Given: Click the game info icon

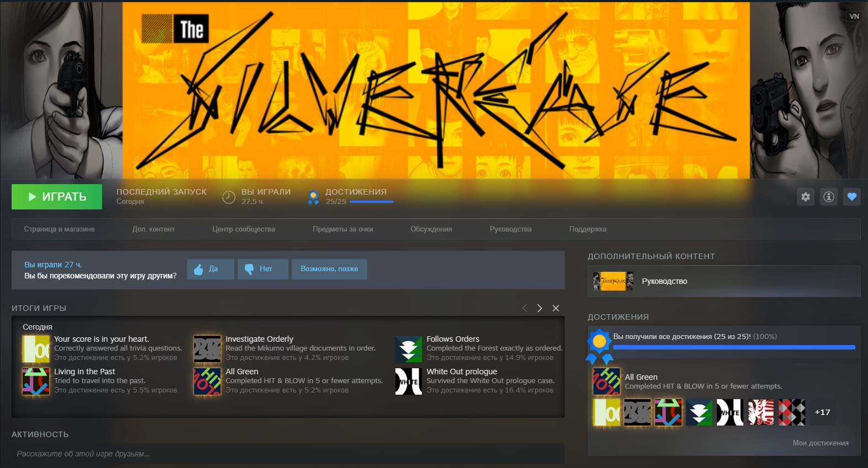Looking at the screenshot, I should pos(829,197).
